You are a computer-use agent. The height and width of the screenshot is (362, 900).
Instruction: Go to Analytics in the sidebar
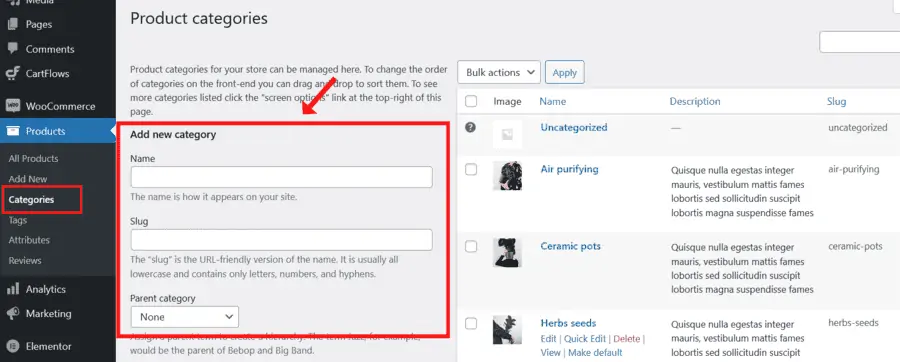point(46,289)
